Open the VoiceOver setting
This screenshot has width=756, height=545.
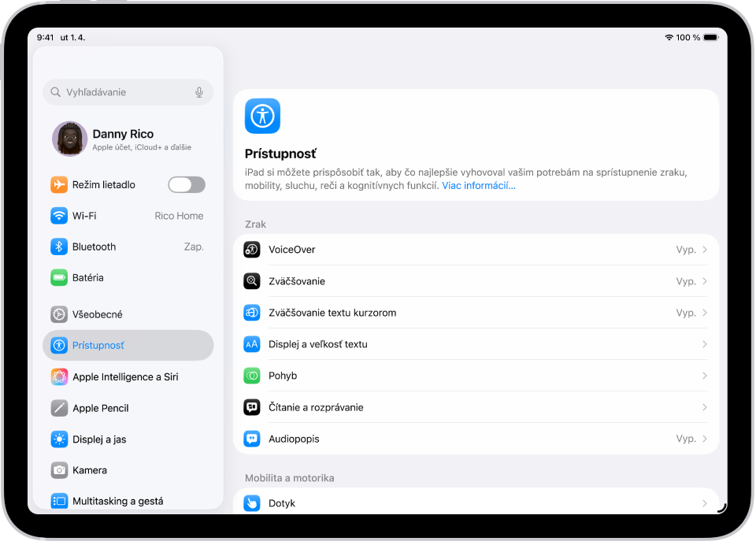pos(476,250)
